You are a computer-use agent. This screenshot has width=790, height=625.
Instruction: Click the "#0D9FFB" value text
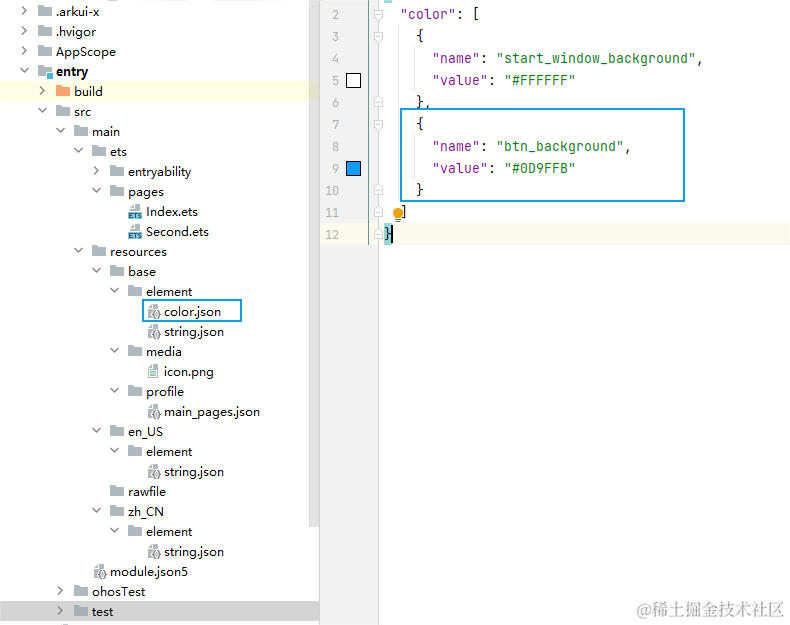pos(540,168)
